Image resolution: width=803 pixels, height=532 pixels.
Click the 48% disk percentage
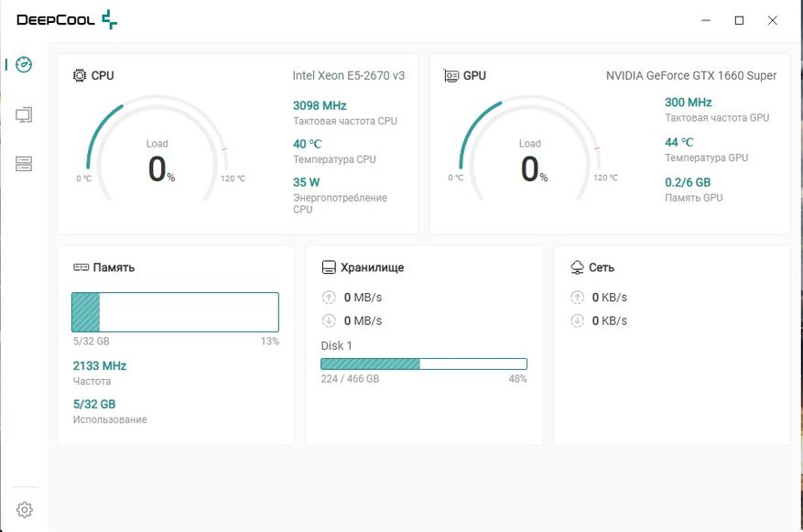[x=517, y=378]
